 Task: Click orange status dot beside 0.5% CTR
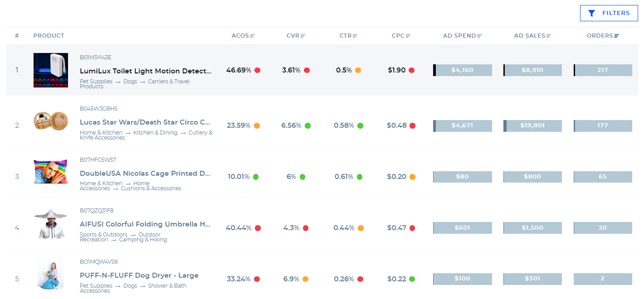pos(358,70)
